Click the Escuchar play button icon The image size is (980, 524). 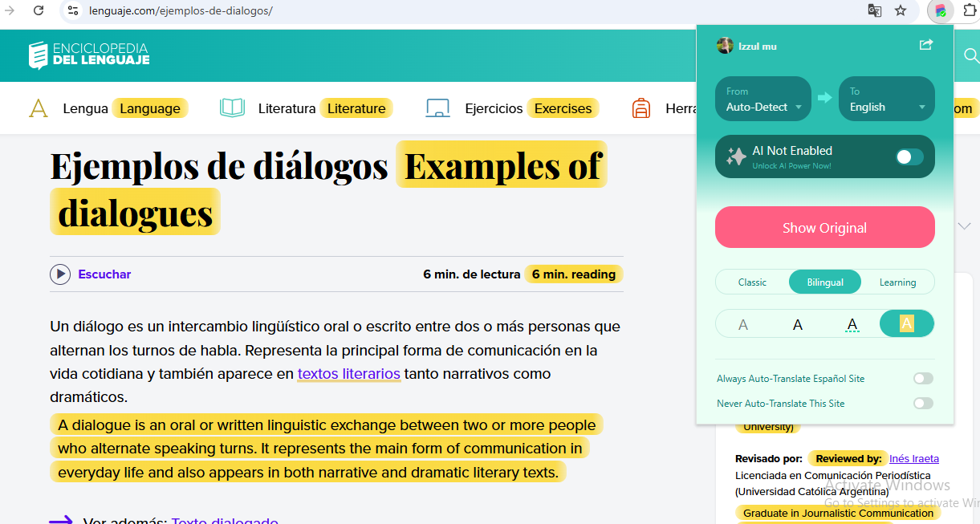(x=60, y=274)
